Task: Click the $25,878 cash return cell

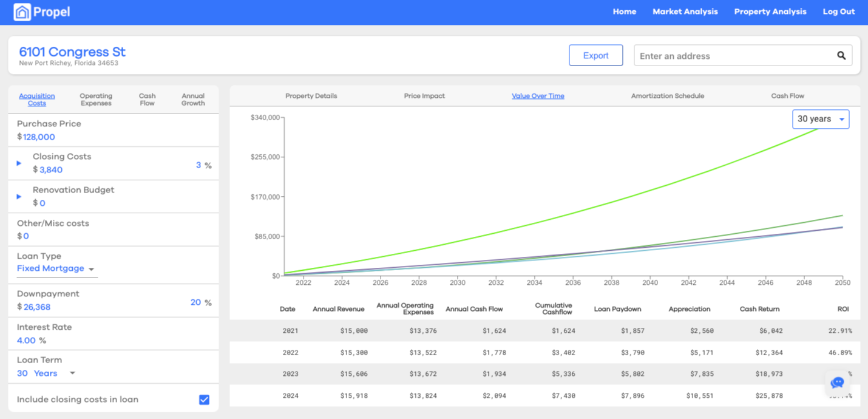Action: coord(768,396)
